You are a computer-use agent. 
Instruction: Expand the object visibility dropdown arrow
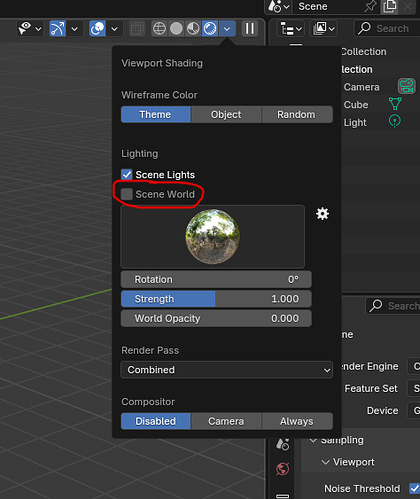click(x=39, y=29)
